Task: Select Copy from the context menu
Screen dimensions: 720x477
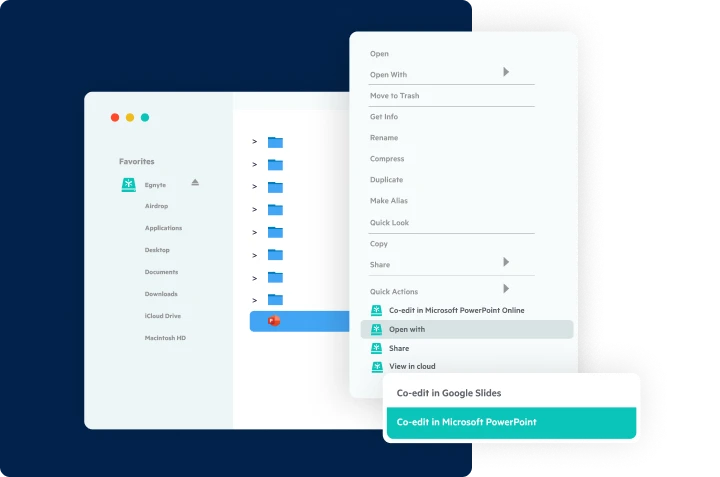Action: pos(379,244)
